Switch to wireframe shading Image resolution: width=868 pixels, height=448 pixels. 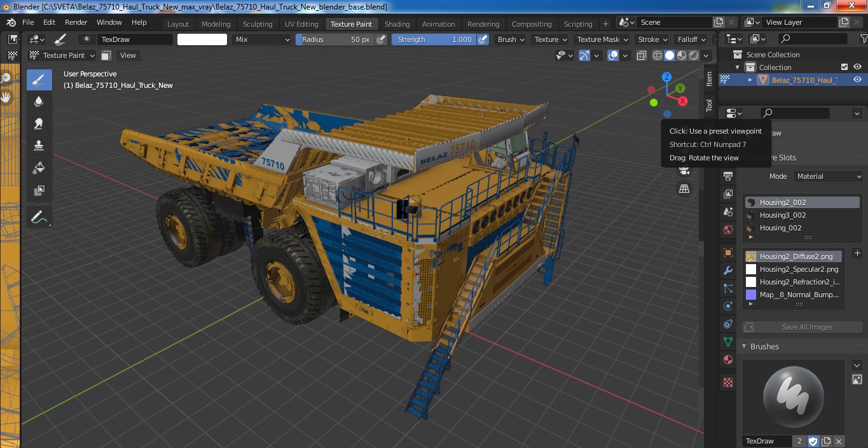658,55
